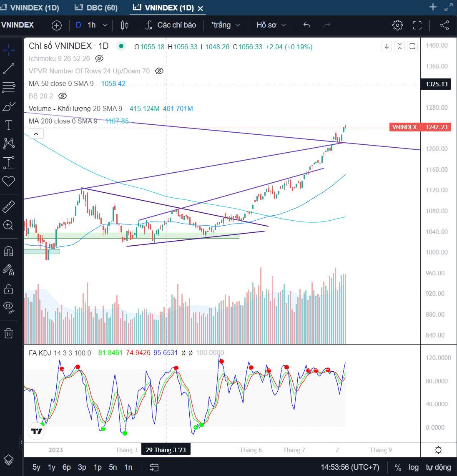Viewport: 457px width, 476px height.
Task: Set the range to 5y
Action: coord(36,467)
